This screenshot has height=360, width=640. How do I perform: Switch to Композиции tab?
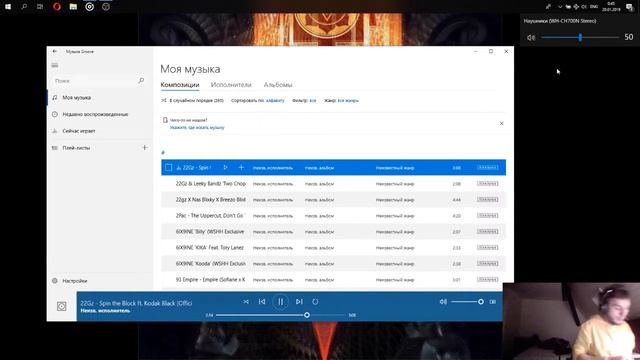[x=180, y=85]
